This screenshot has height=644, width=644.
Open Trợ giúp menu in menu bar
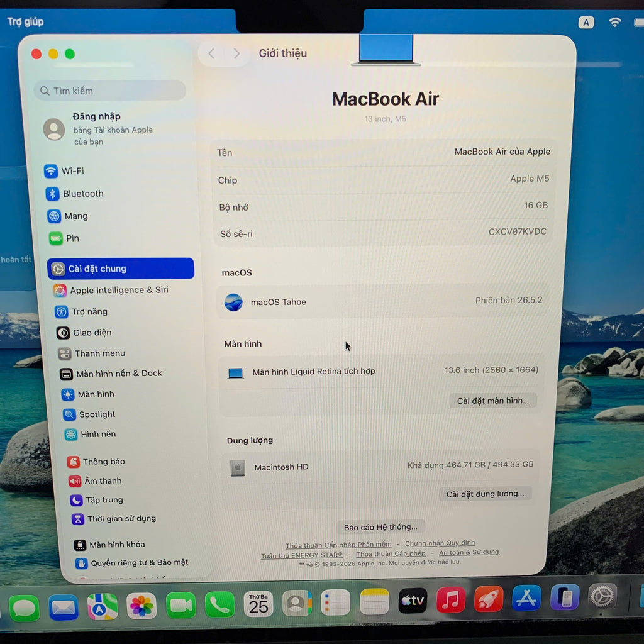(25, 21)
